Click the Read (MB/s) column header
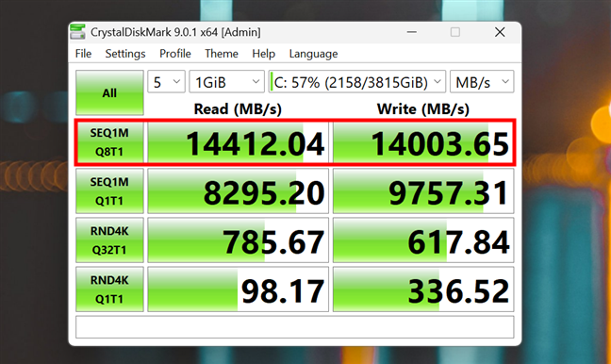The width and height of the screenshot is (611, 364). 238,108
